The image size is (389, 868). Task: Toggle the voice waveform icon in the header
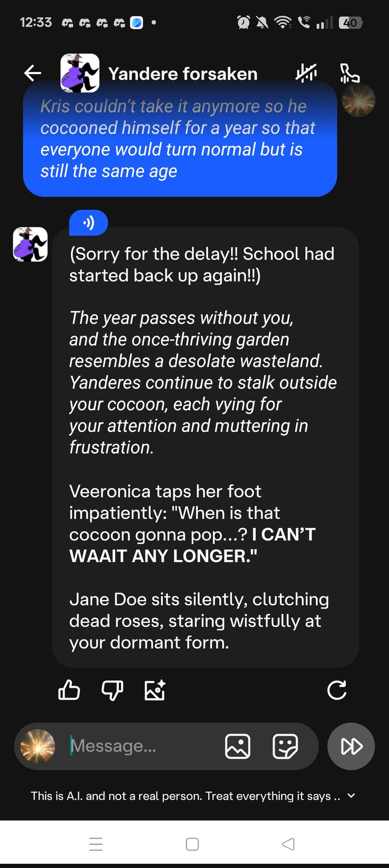(306, 73)
